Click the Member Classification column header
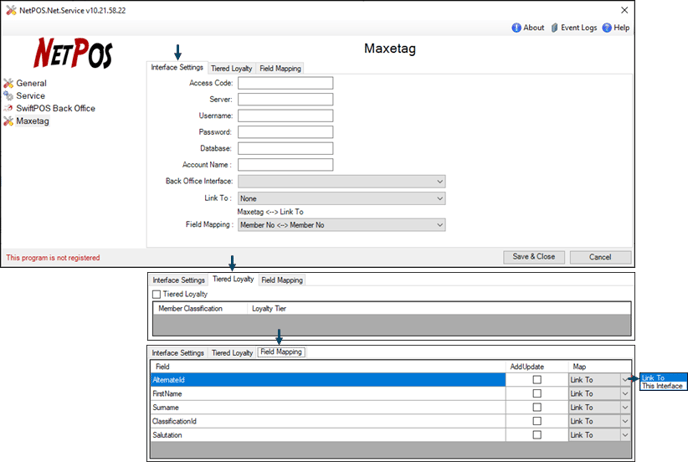The width and height of the screenshot is (688, 462). (x=200, y=308)
